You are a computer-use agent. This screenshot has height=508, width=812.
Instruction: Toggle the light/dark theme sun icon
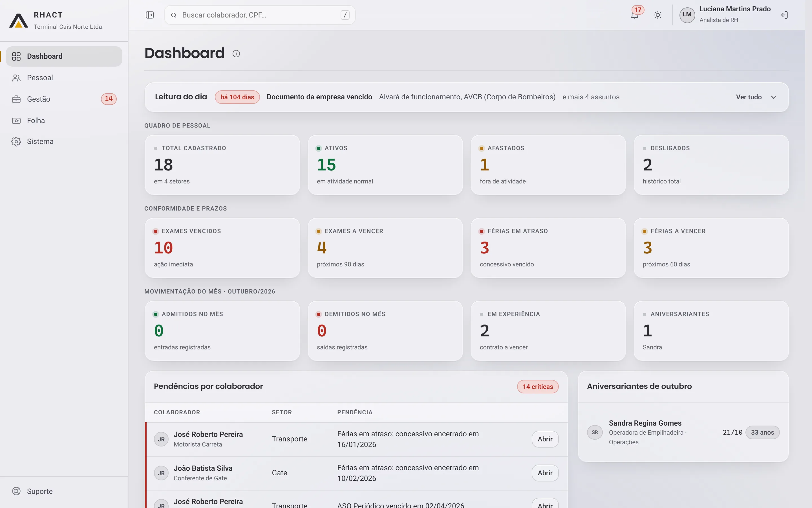tap(658, 15)
